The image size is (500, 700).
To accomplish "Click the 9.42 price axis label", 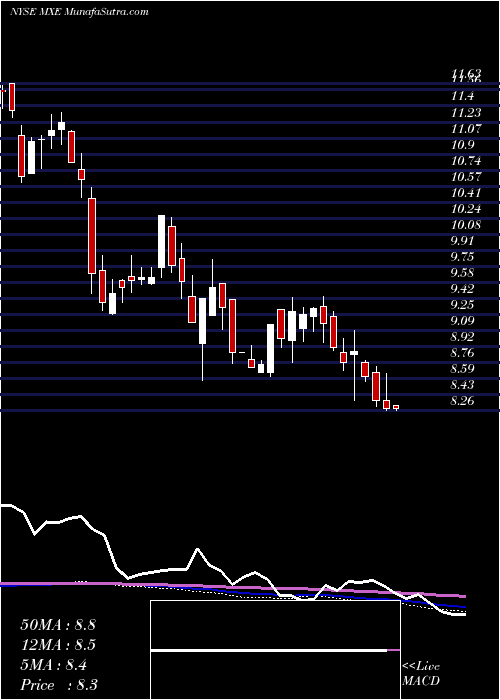I will 462,289.
